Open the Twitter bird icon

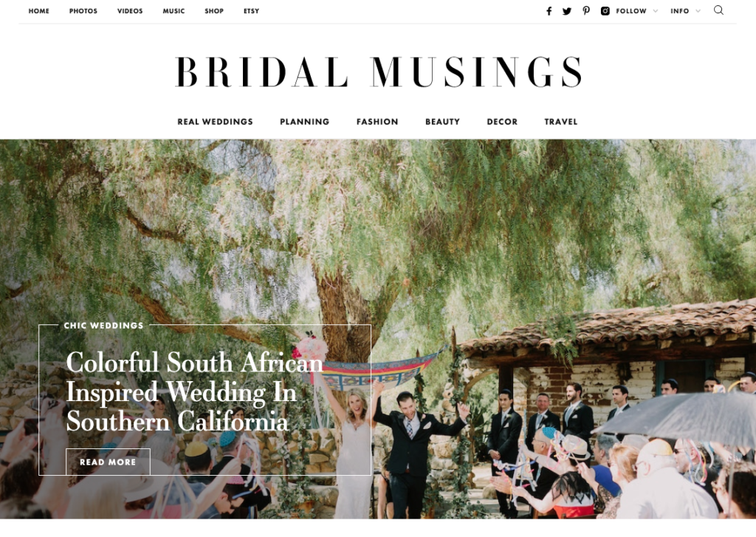(567, 11)
